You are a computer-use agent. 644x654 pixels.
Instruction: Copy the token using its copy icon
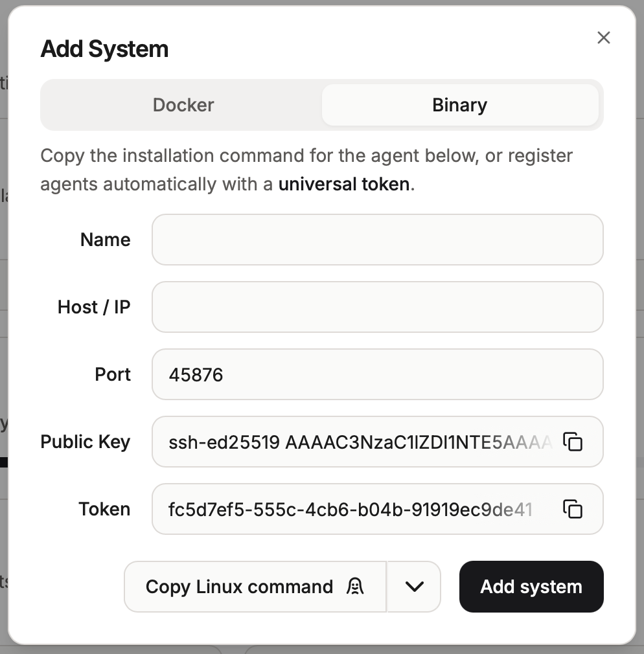[573, 509]
